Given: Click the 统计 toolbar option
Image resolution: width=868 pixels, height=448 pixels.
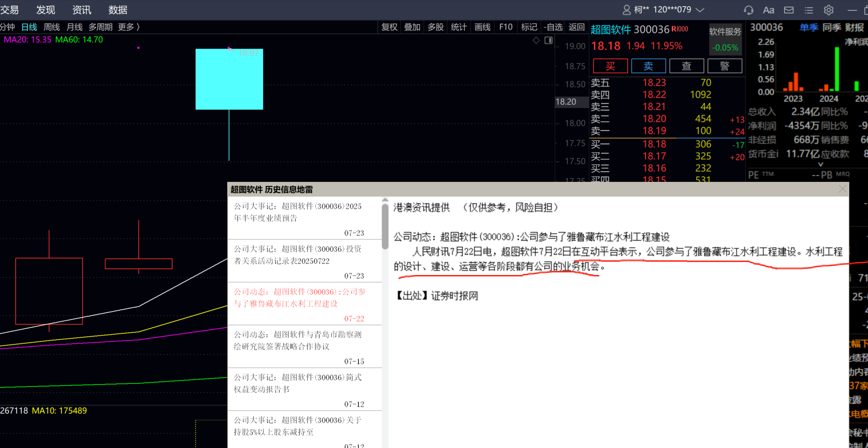Looking at the screenshot, I should (x=459, y=27).
